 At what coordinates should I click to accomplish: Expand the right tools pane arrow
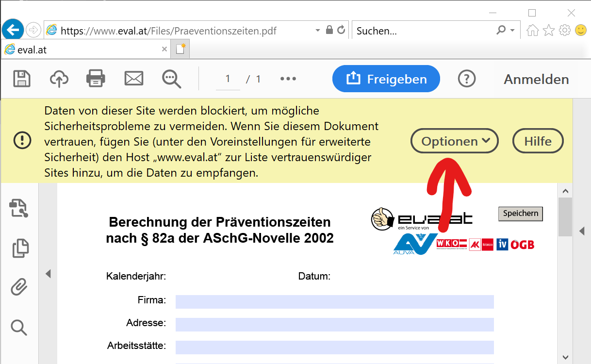(x=582, y=231)
